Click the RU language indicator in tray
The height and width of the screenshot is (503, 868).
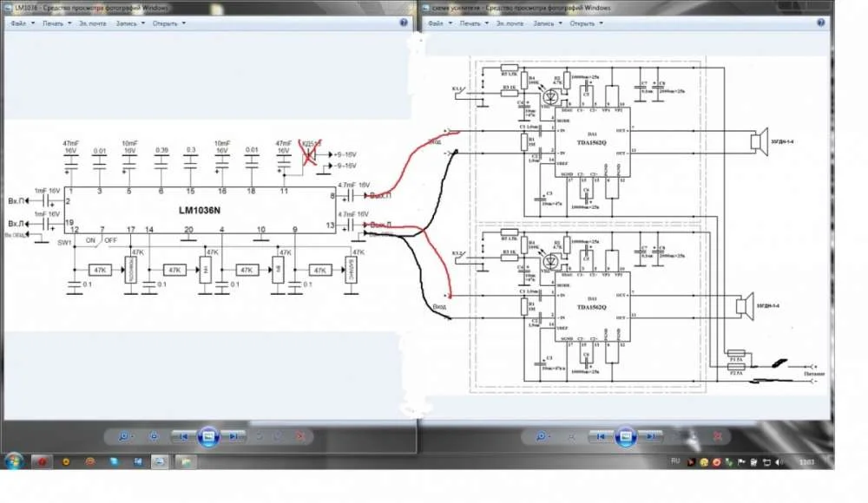click(x=674, y=461)
